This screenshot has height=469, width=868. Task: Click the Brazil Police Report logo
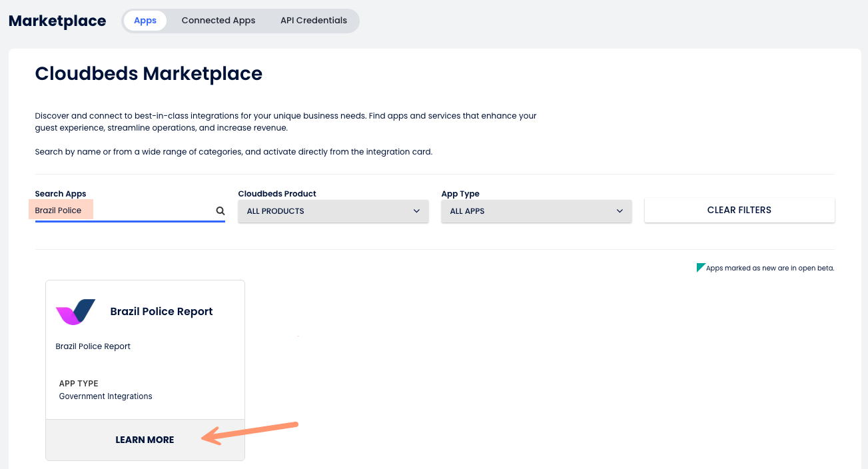pos(75,312)
